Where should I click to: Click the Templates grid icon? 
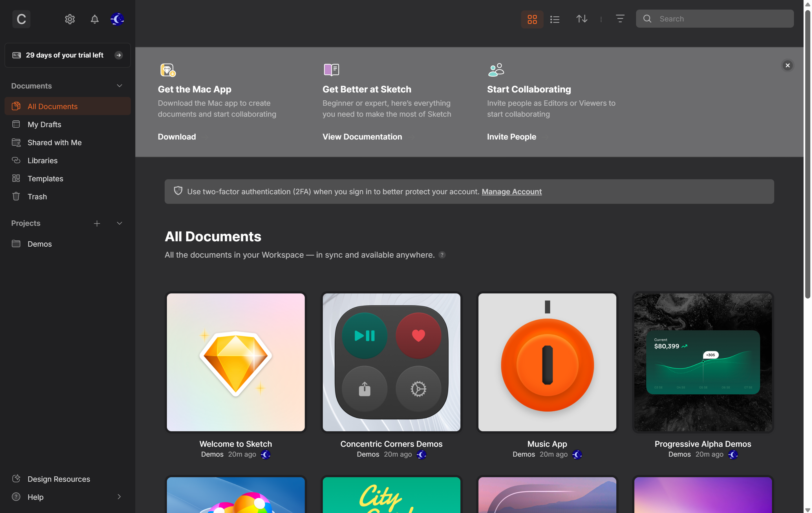click(16, 178)
